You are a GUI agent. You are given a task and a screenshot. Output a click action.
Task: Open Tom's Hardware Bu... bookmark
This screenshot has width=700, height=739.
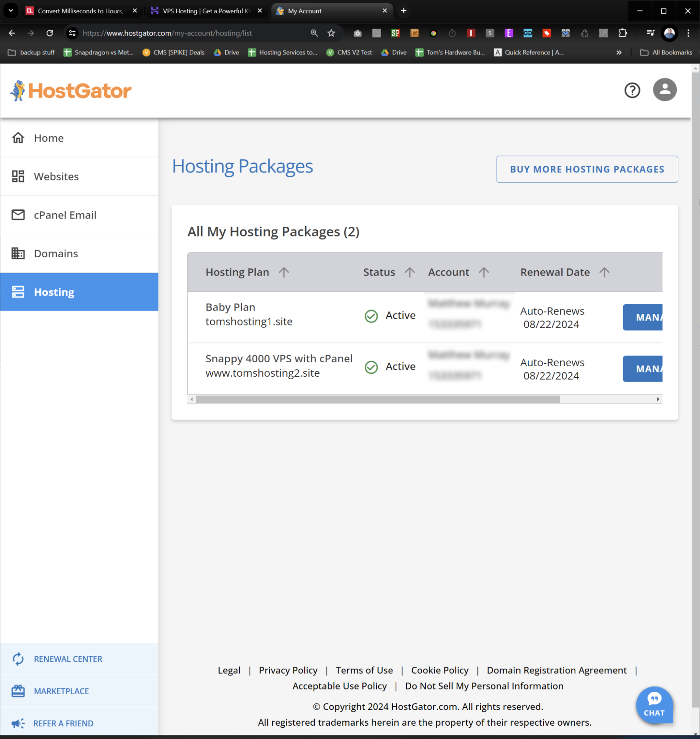click(x=450, y=52)
